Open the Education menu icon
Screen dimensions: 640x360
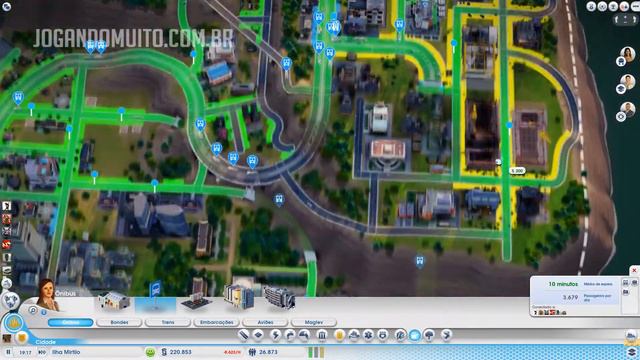(x=400, y=335)
